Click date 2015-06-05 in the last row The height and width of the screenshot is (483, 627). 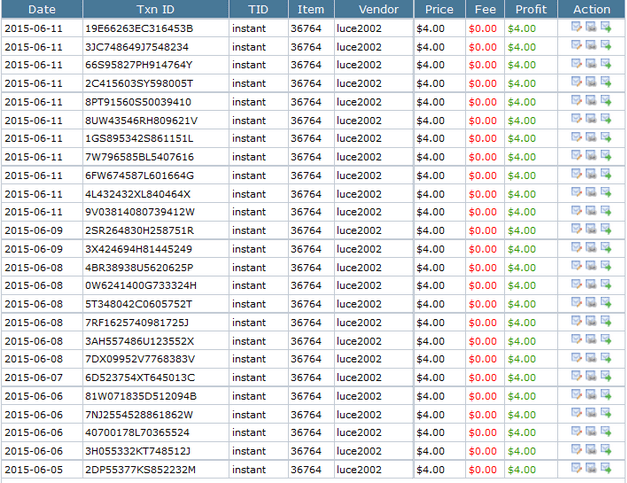34,469
